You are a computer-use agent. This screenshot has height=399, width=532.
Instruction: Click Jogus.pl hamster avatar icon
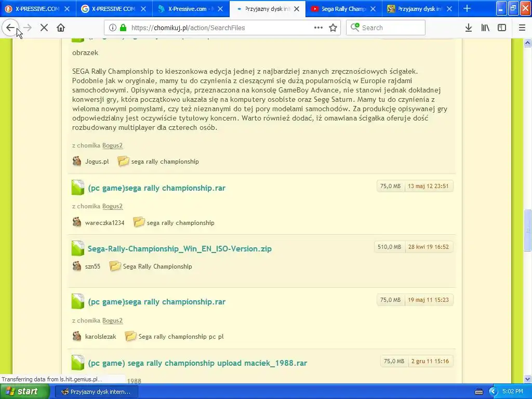click(77, 161)
